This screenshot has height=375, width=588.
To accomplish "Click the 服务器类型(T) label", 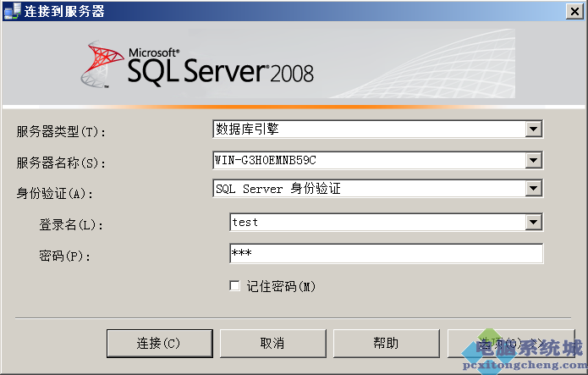I will pyautogui.click(x=61, y=132).
